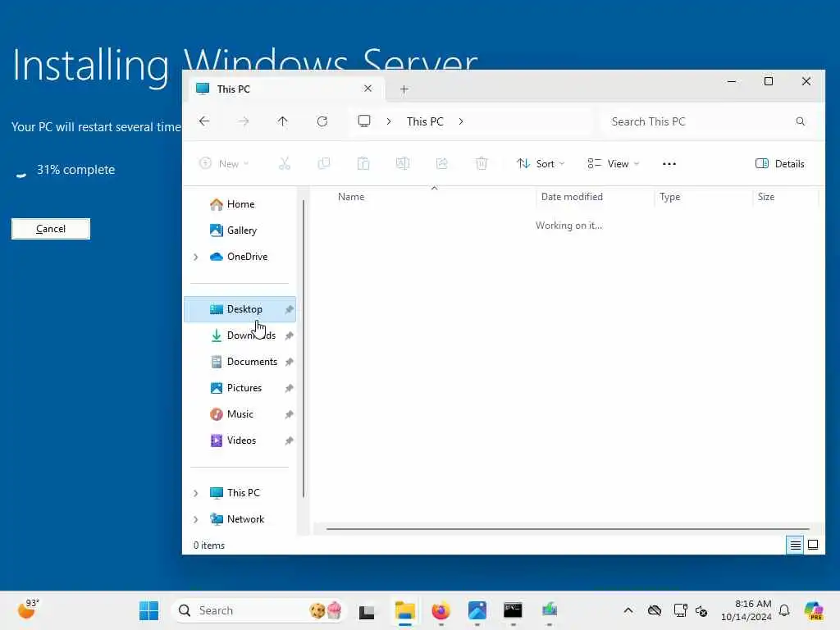
Task: Open Firefox from the taskbar
Action: [441, 610]
